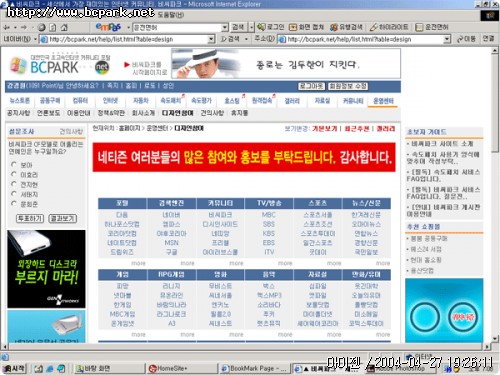This screenshot has height=375, width=500.
Task: Click the 시작 Start button on the taskbar
Action: click(14, 368)
